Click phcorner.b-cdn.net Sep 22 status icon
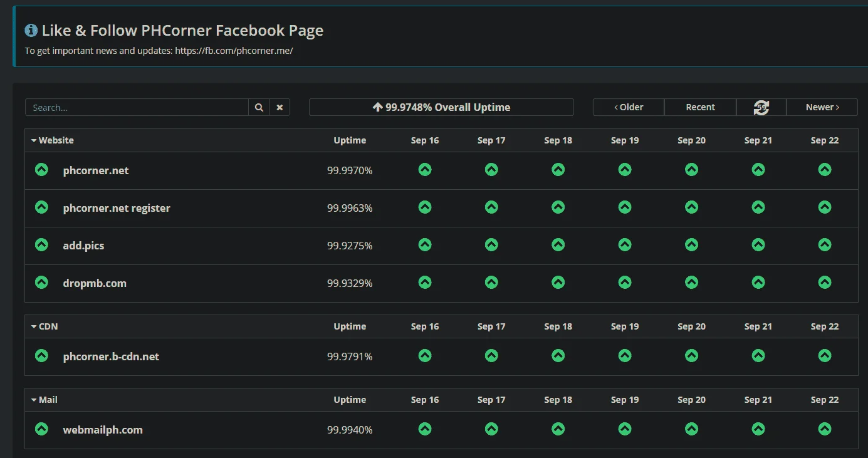The width and height of the screenshot is (868, 458). pos(825,355)
